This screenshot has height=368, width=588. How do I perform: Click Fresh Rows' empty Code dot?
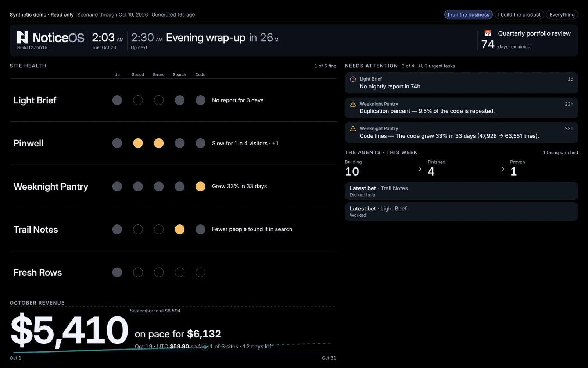pyautogui.click(x=200, y=272)
